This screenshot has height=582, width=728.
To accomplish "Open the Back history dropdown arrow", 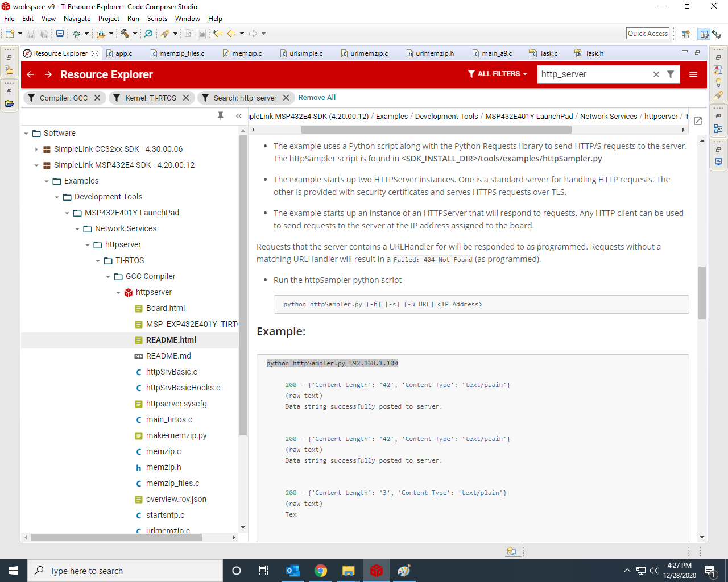I will tap(242, 34).
